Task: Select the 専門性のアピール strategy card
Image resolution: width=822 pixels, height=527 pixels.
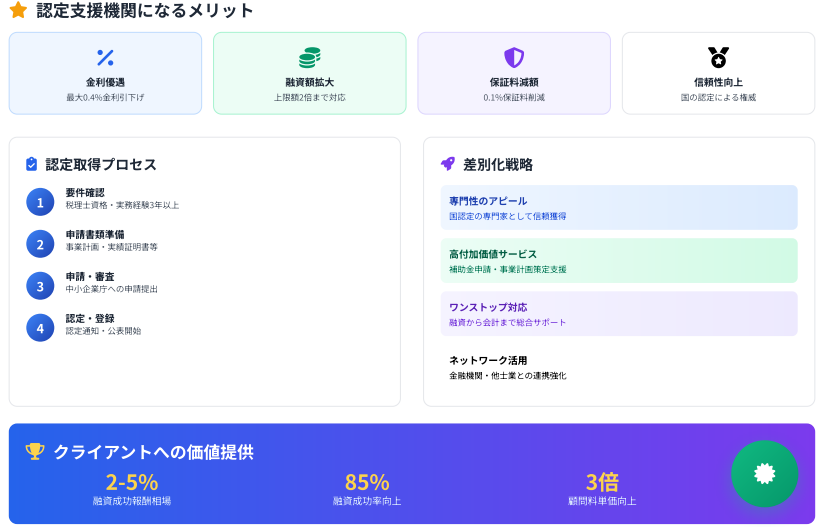Action: point(619,208)
